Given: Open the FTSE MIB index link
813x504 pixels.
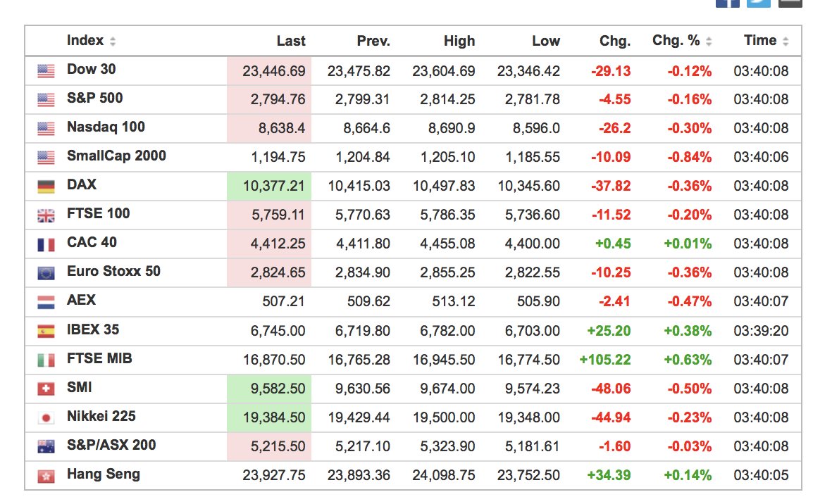Looking at the screenshot, I should [x=99, y=358].
